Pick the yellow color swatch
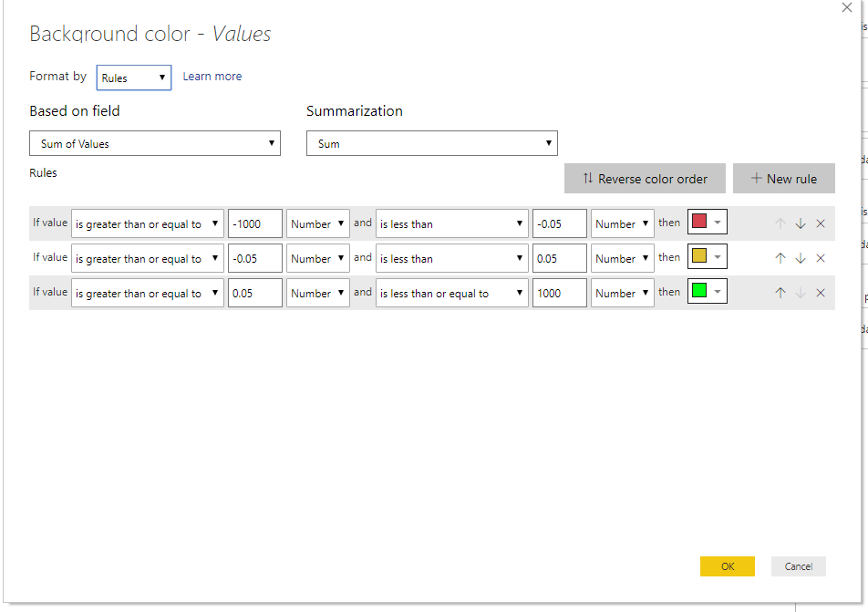This screenshot has width=868, height=612. [x=708, y=256]
